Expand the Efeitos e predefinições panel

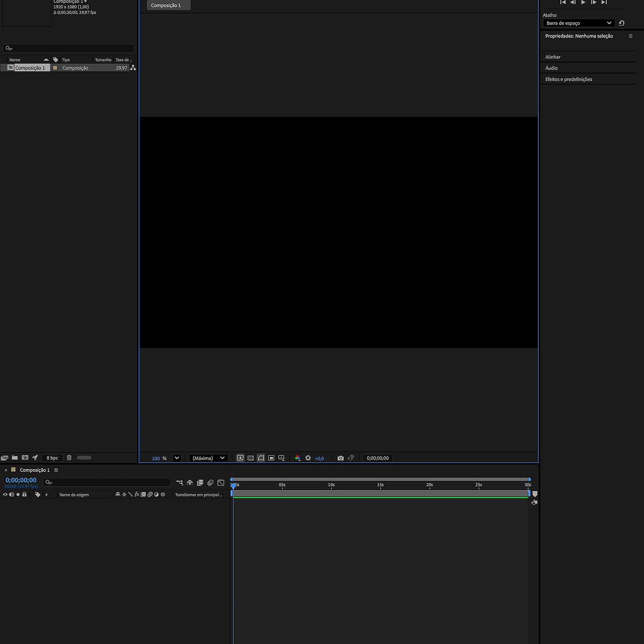(568, 79)
